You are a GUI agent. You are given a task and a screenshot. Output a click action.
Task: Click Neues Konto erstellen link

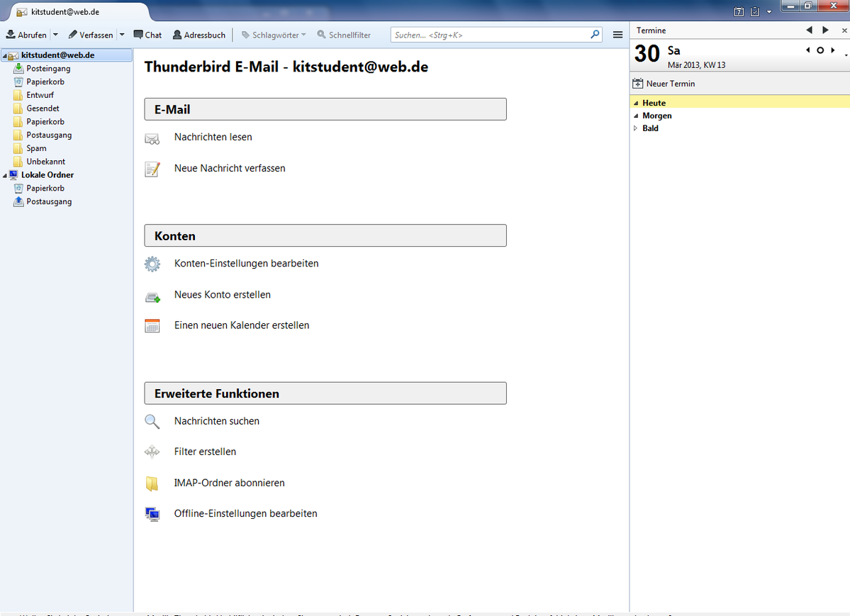[223, 295]
